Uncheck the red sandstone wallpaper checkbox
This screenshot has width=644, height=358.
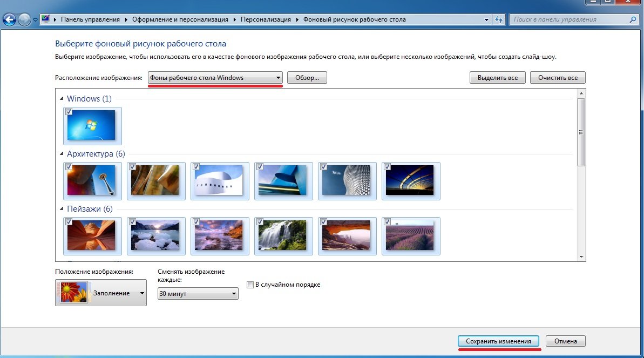[x=69, y=222]
